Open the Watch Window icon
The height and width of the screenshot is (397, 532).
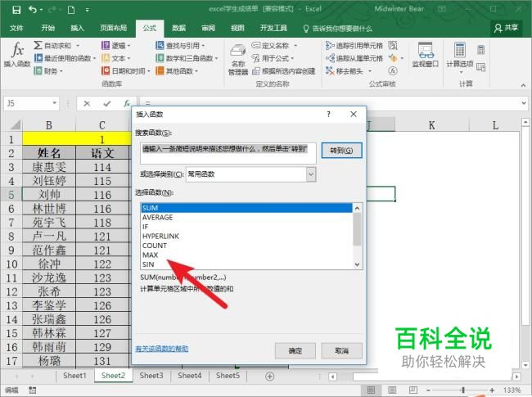(x=425, y=50)
